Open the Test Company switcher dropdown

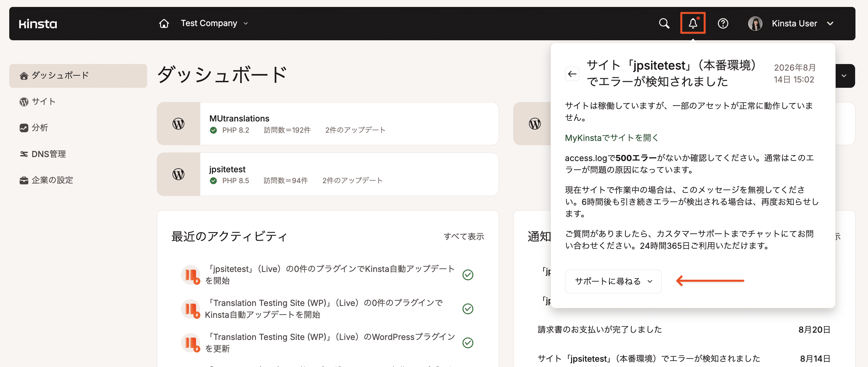214,23
